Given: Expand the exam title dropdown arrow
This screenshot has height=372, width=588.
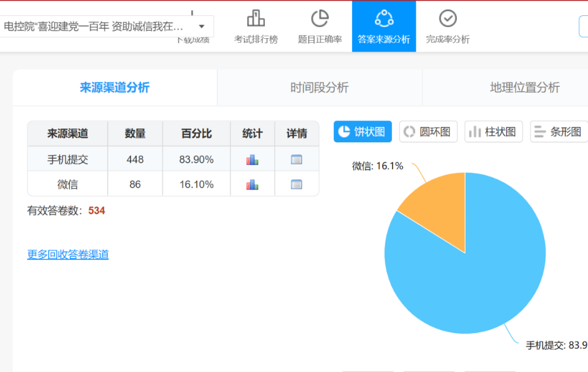Looking at the screenshot, I should click(x=202, y=26).
